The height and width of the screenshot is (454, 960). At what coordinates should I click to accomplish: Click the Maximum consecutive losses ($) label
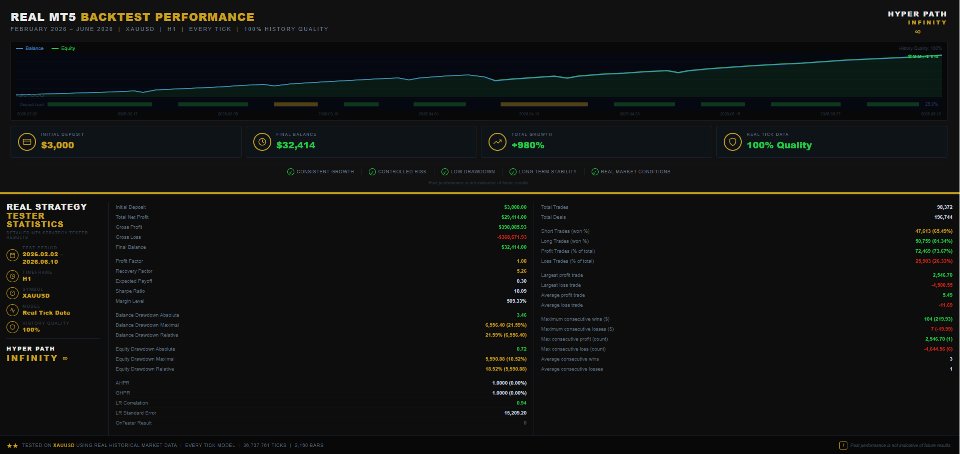pos(577,329)
